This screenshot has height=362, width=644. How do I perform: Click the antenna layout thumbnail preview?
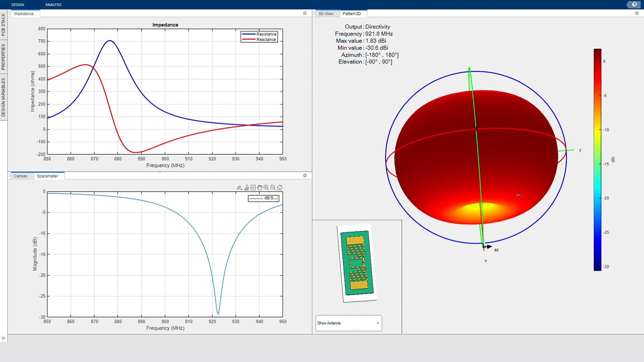pyautogui.click(x=357, y=263)
